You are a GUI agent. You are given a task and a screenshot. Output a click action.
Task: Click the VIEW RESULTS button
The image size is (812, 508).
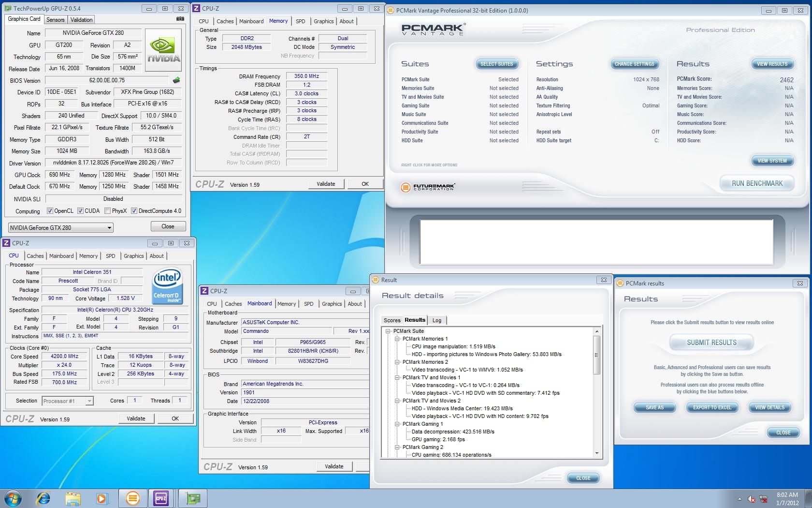772,64
